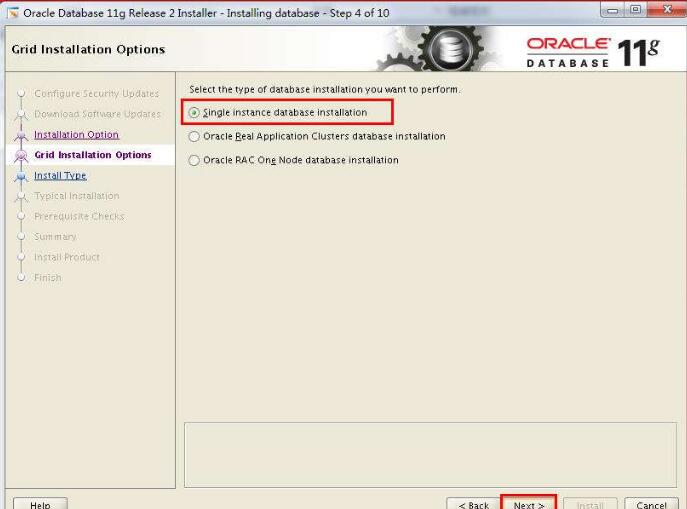Select Grid Installation Options step in sidebar

tap(92, 155)
